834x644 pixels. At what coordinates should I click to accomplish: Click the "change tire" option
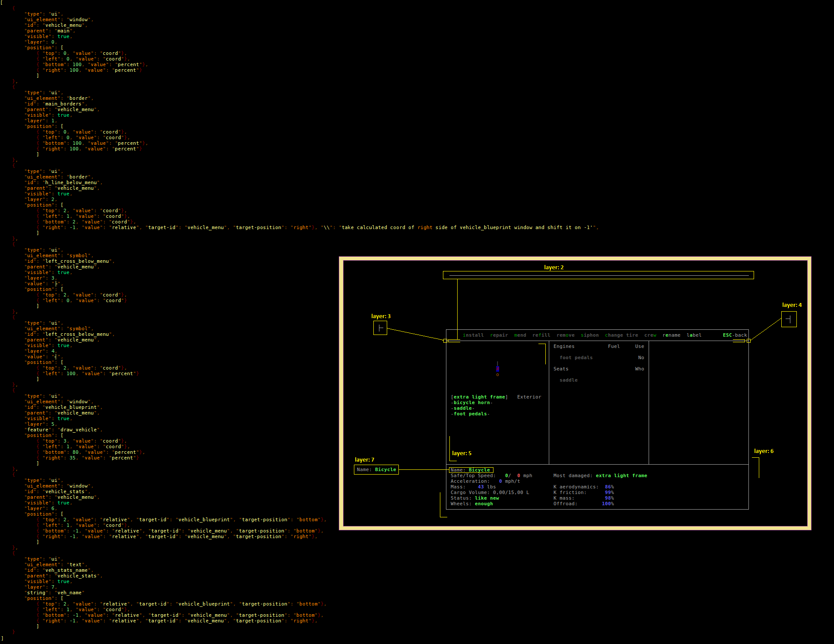[621, 335]
